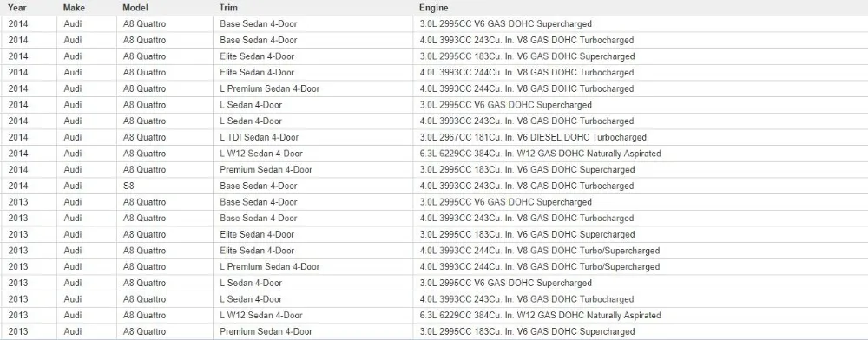Click the Make column header
The height and width of the screenshot is (340, 868).
point(74,8)
